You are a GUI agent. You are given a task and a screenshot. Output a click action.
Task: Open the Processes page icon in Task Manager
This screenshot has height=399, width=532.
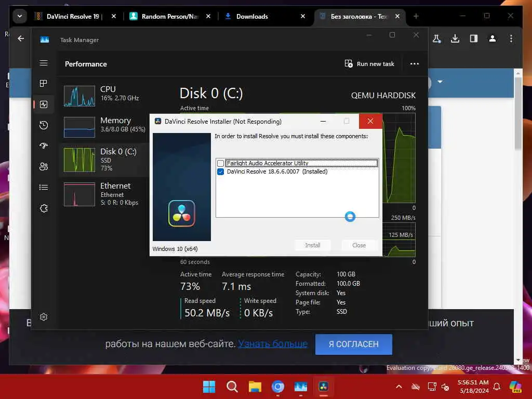(x=44, y=84)
